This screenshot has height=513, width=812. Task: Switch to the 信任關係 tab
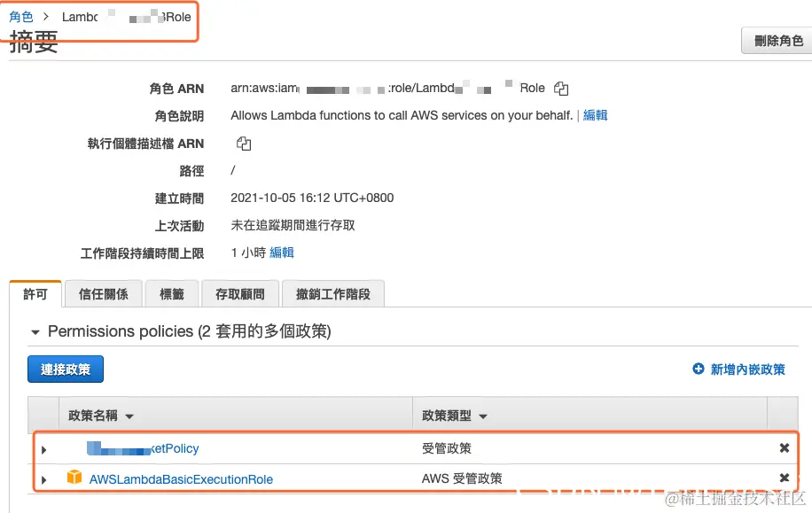[103, 294]
